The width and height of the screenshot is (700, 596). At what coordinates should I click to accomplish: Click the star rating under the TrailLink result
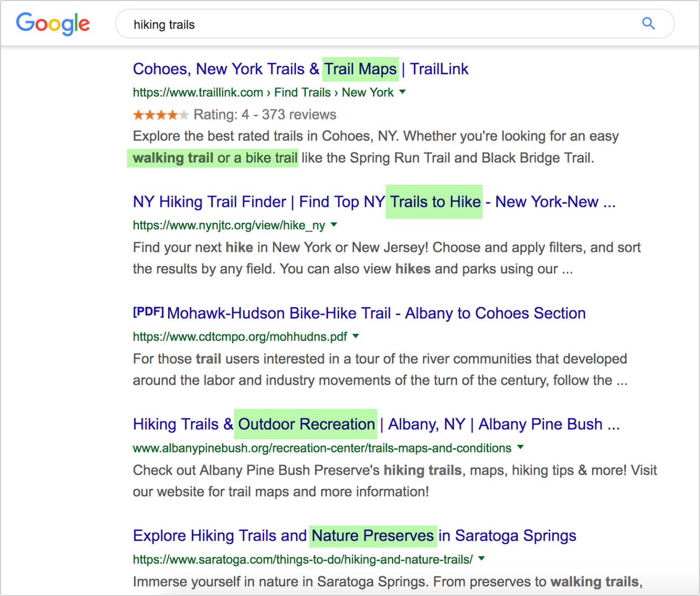click(x=160, y=115)
